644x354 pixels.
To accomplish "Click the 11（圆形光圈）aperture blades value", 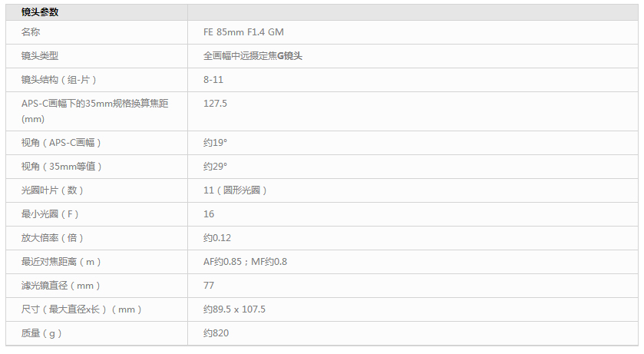I will [x=235, y=190].
